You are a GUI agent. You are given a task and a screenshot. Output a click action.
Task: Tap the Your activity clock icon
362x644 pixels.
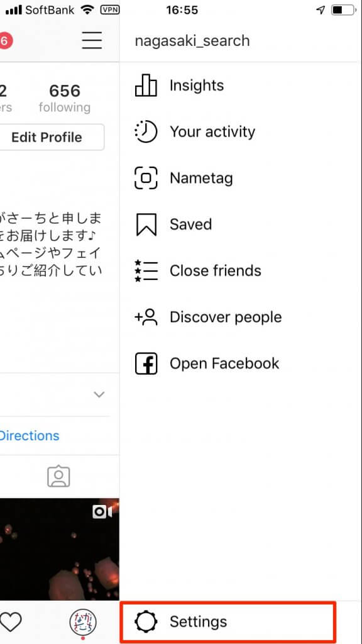146,132
